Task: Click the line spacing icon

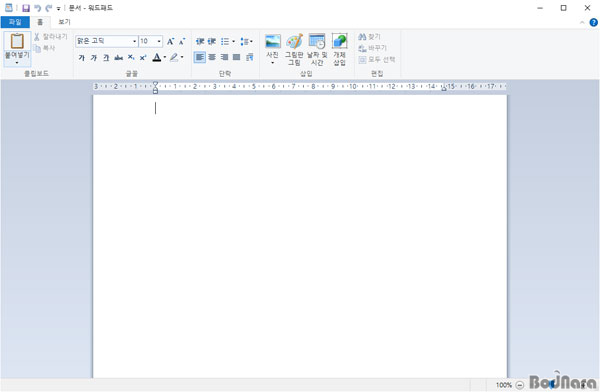Action: pos(244,41)
